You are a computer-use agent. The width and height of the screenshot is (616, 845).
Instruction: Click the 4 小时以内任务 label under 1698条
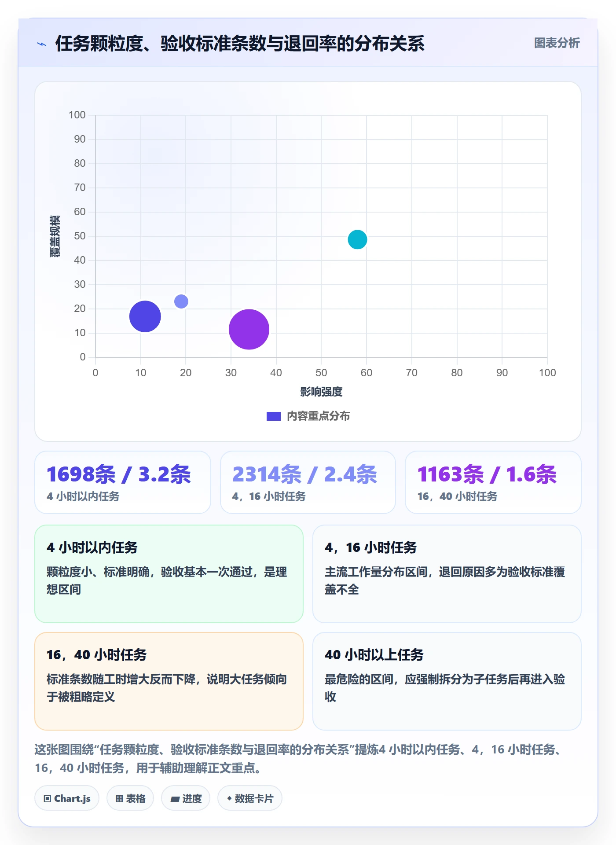(x=83, y=496)
